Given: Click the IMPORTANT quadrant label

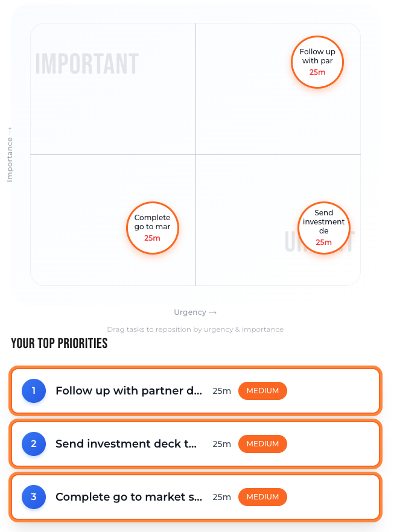Looking at the screenshot, I should coord(87,64).
